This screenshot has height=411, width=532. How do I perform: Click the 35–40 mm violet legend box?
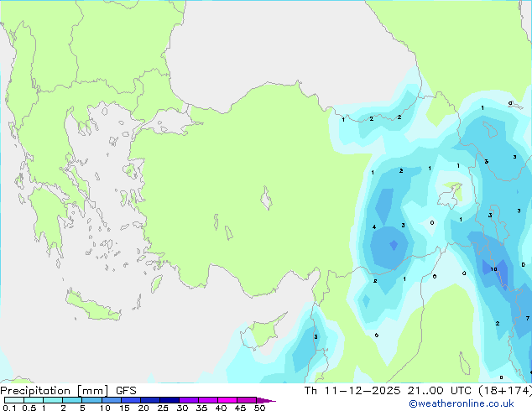pyautogui.click(x=208, y=400)
